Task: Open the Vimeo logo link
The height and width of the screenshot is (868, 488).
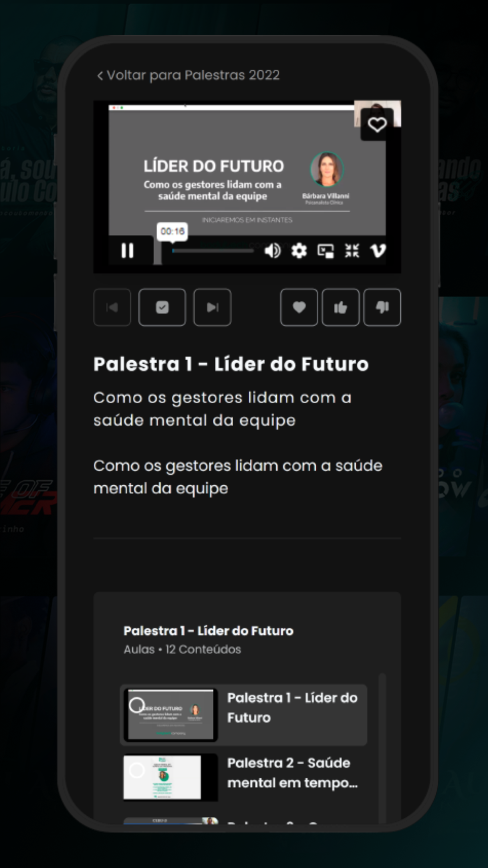Action: pos(378,251)
